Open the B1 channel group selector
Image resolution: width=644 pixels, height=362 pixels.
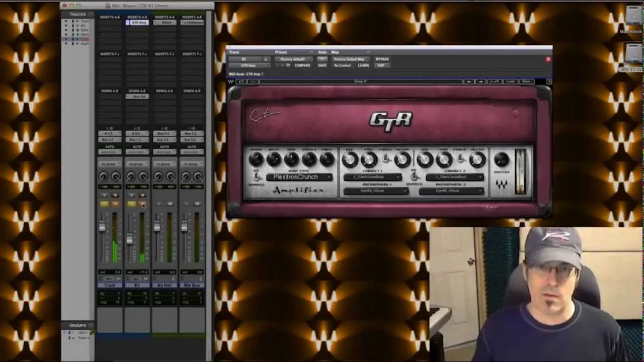click(x=137, y=164)
